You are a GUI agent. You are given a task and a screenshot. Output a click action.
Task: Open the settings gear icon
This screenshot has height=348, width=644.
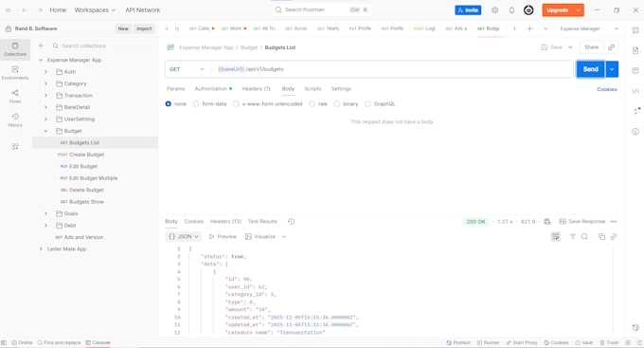click(495, 9)
